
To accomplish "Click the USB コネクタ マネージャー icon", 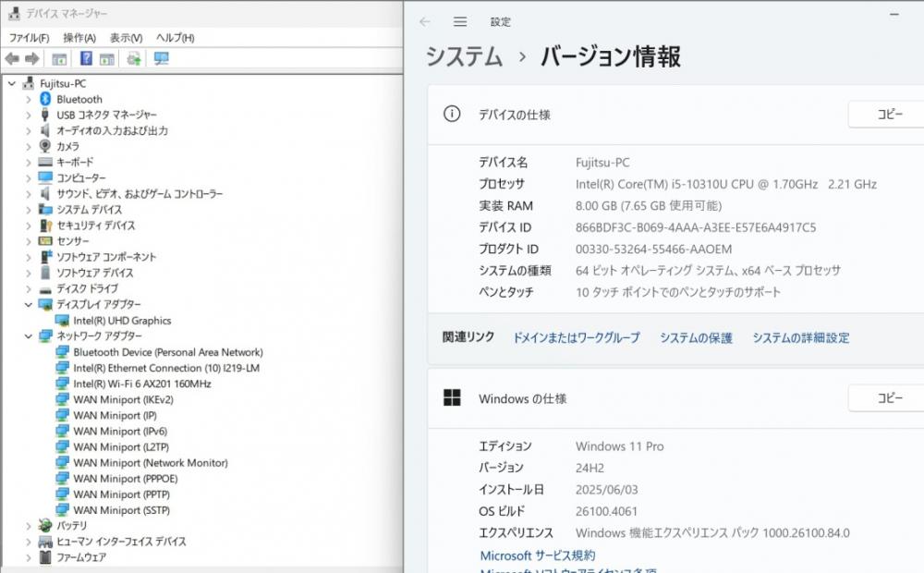I will (x=45, y=115).
